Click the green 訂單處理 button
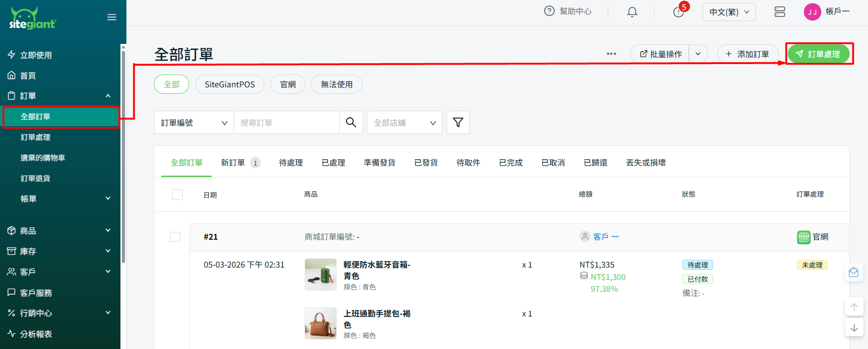The height and width of the screenshot is (349, 868). 819,54
